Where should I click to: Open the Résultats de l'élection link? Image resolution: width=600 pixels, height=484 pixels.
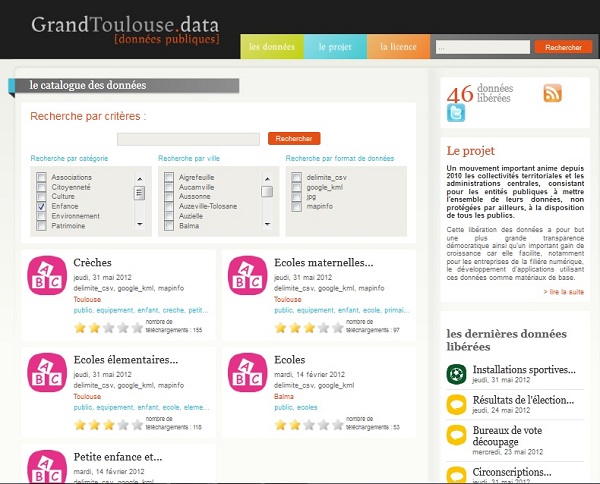523,400
